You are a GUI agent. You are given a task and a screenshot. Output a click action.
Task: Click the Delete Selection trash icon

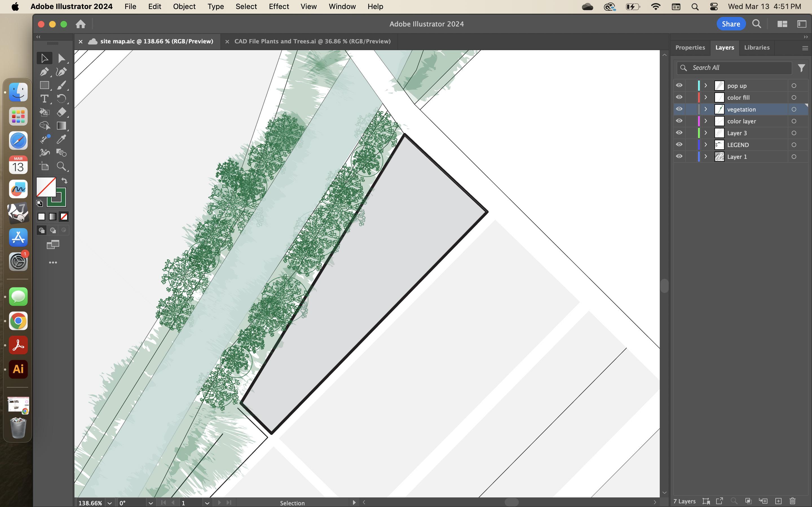pos(793,501)
